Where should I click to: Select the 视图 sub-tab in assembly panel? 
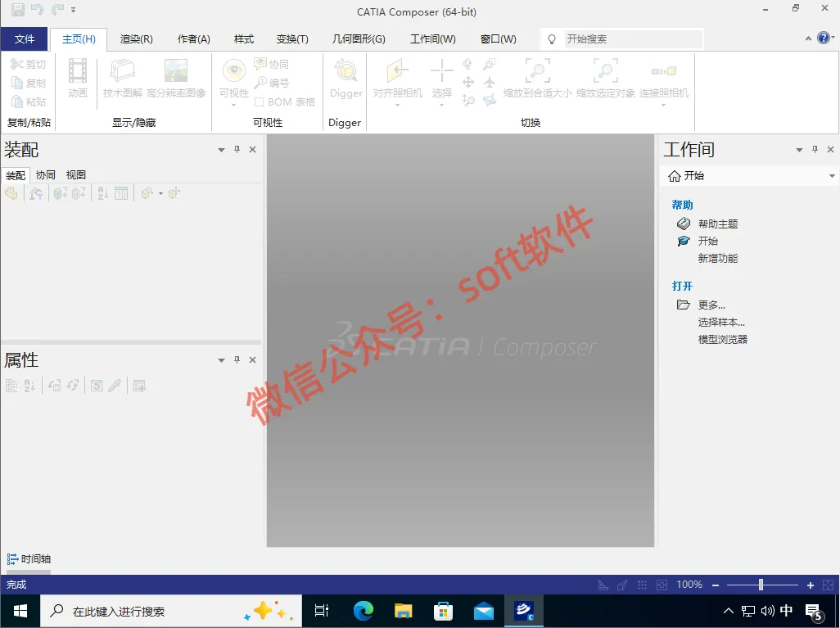pos(75,174)
